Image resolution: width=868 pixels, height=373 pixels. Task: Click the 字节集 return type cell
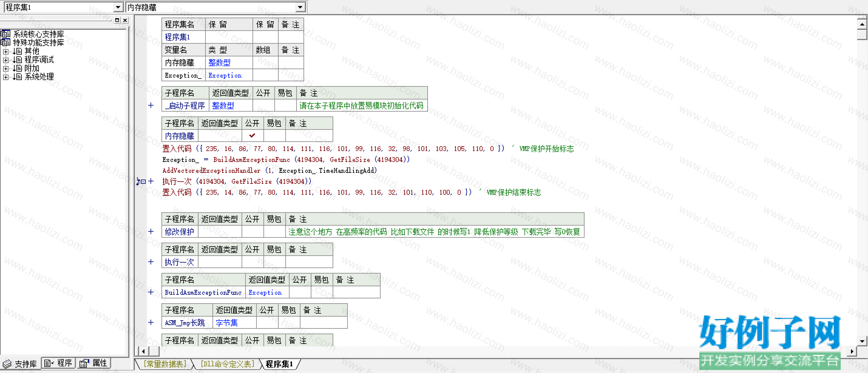(234, 322)
